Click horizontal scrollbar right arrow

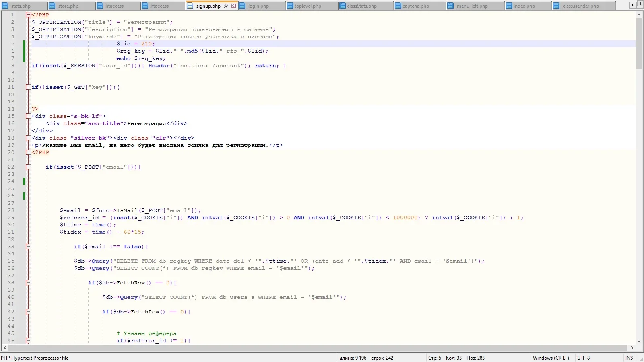(x=632, y=348)
